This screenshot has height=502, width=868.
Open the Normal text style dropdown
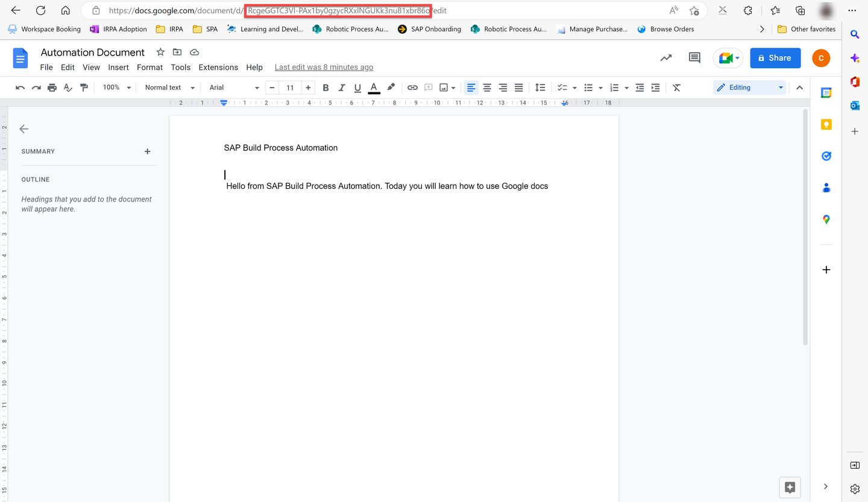[169, 87]
